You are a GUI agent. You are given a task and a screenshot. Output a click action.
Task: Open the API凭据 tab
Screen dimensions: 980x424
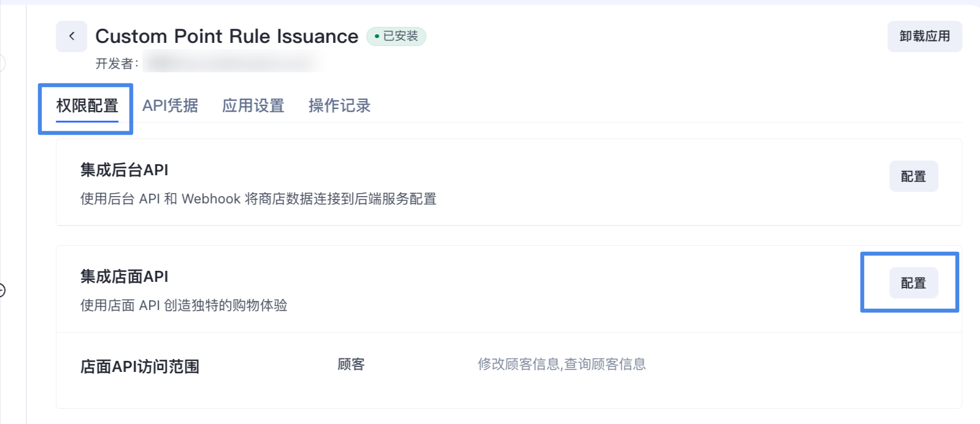[170, 106]
